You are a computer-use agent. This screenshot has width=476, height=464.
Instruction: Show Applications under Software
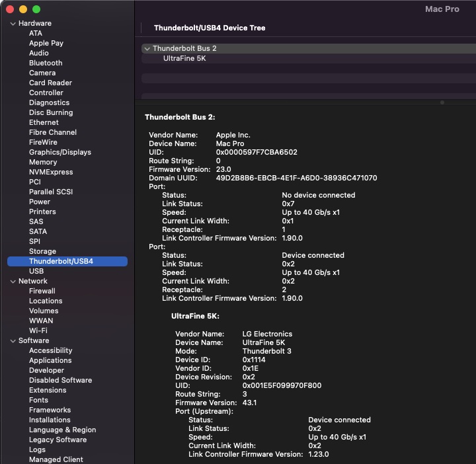coord(50,361)
